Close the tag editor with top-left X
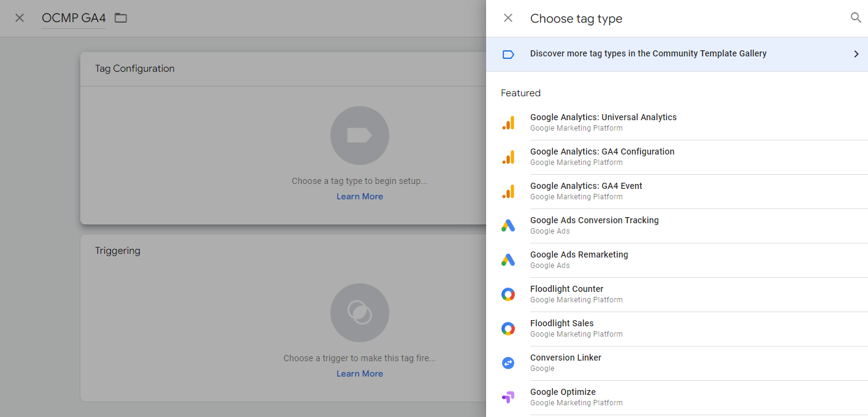This screenshot has height=417, width=868. (x=20, y=18)
